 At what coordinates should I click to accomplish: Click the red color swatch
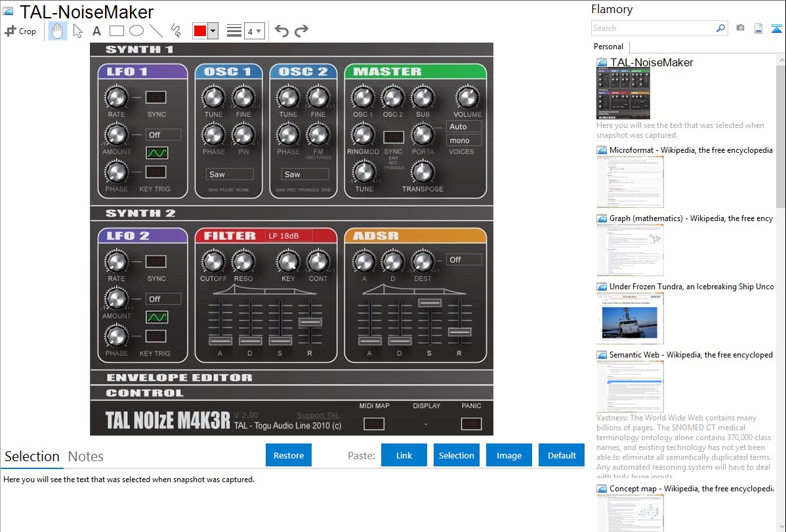tap(200, 31)
